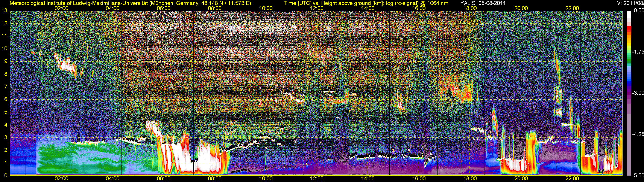Click the height axis label '9.'
Image resolution: width=644 pixels, height=182 pixels.
[6, 61]
